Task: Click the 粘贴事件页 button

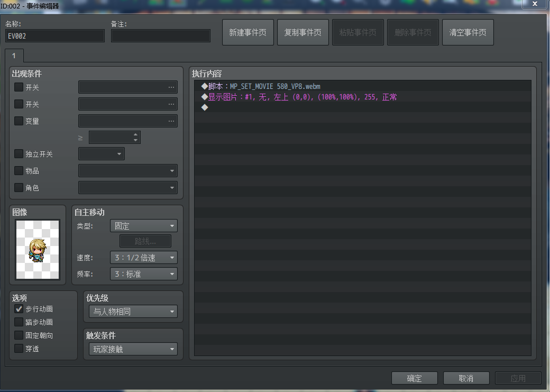Action: click(358, 32)
